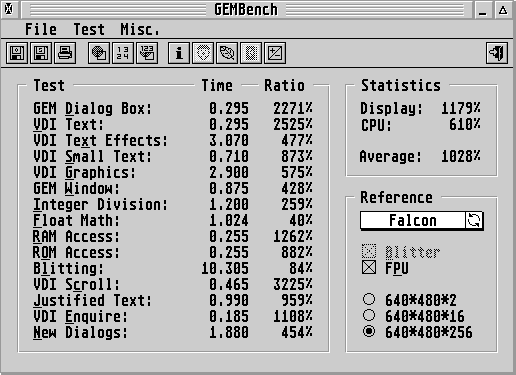Select the 640*480*256 radio button
The height and width of the screenshot is (375, 516).
click(369, 331)
